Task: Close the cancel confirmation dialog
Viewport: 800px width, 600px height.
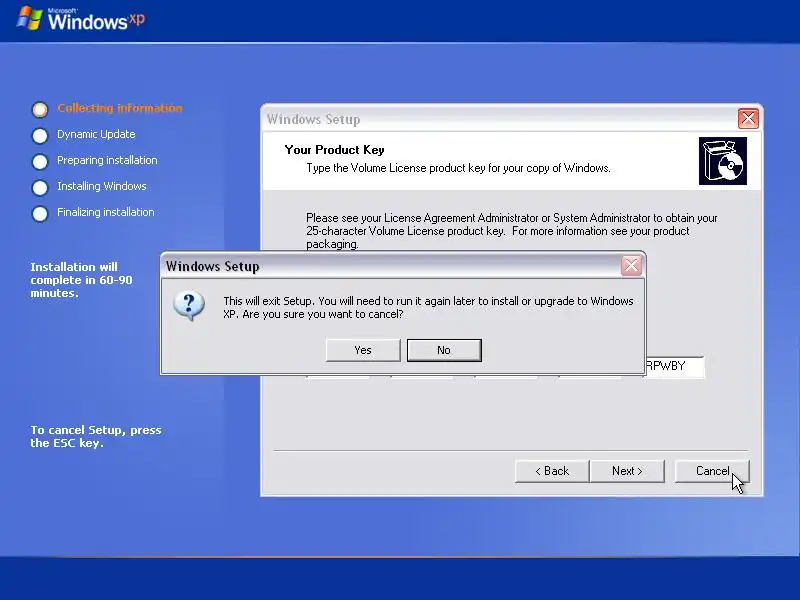Action: pos(631,265)
